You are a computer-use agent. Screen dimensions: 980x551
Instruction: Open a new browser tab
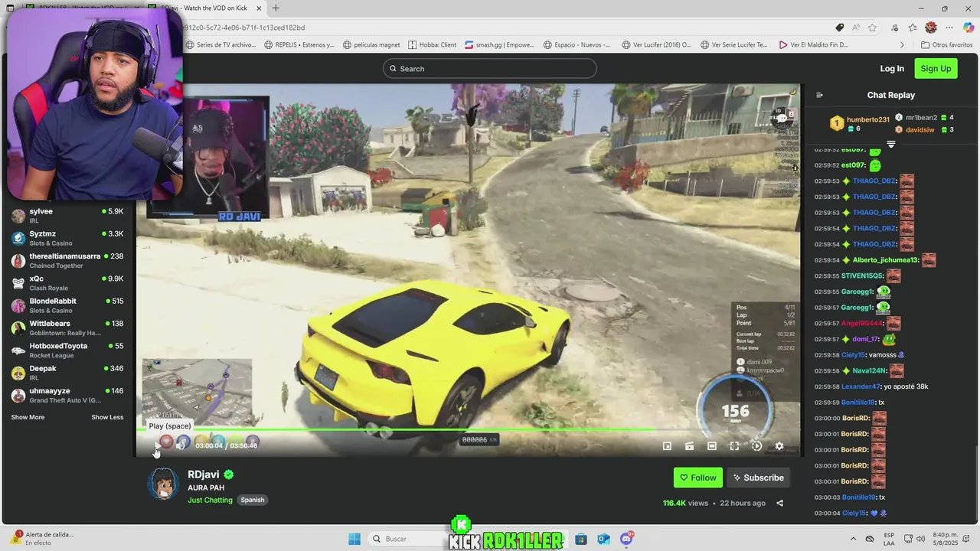(276, 8)
